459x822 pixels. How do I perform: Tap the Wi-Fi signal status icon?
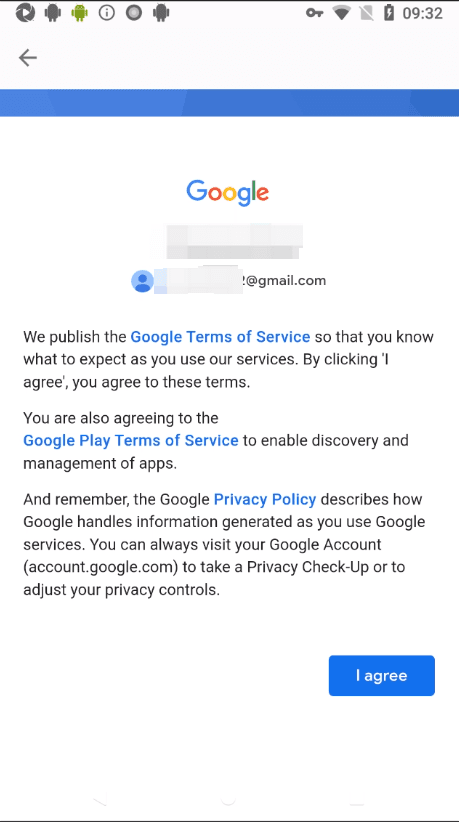[342, 13]
